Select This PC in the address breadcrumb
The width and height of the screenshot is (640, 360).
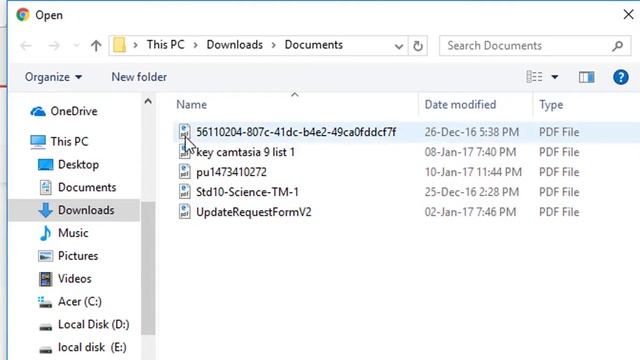pyautogui.click(x=165, y=44)
